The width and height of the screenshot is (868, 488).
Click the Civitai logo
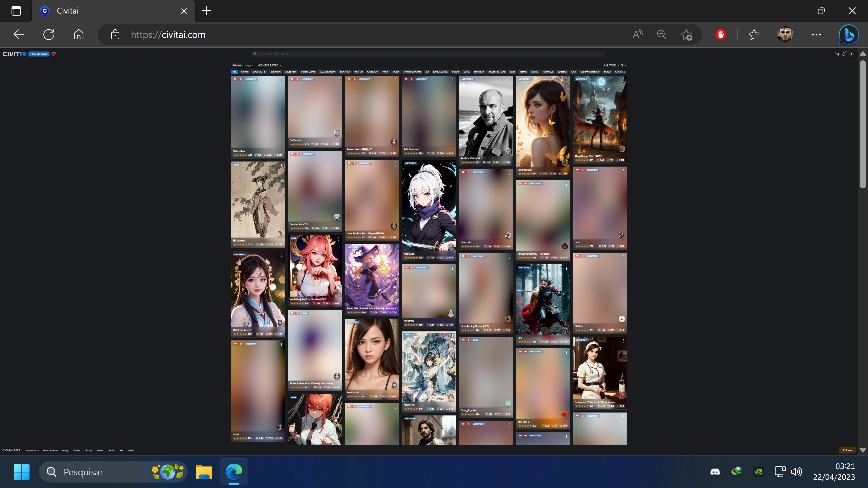click(14, 54)
